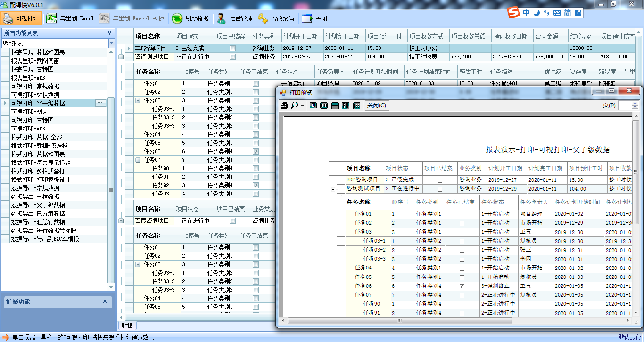Select three-page layout in print preview
644x342 pixels.
pyautogui.click(x=335, y=106)
